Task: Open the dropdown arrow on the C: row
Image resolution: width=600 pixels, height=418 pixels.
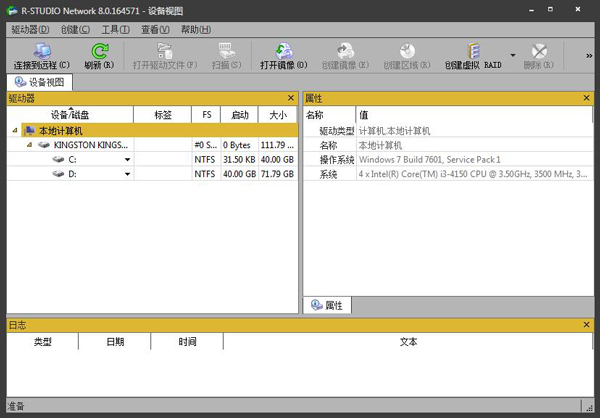Action: [127, 160]
